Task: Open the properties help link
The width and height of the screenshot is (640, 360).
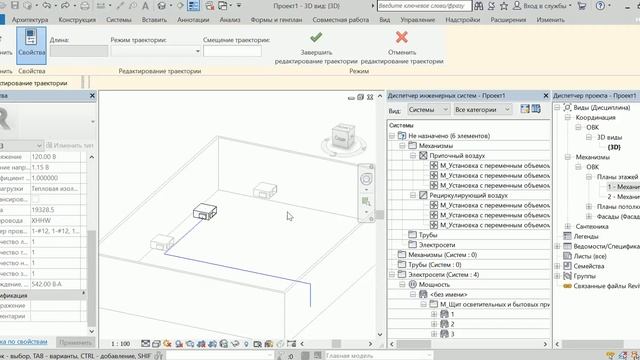Action: (x=23, y=342)
